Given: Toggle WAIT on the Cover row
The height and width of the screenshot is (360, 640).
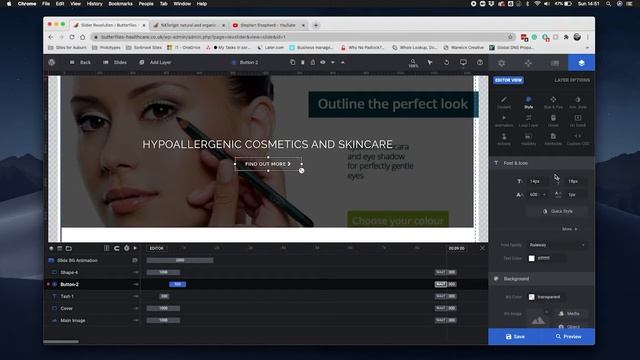Looking at the screenshot, I should tap(440, 308).
